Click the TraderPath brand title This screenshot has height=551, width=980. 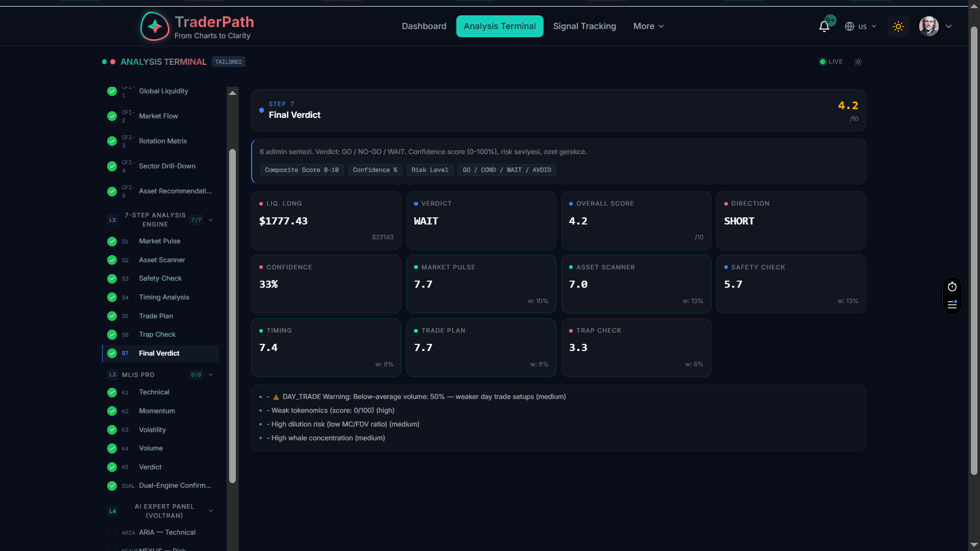coord(214,22)
